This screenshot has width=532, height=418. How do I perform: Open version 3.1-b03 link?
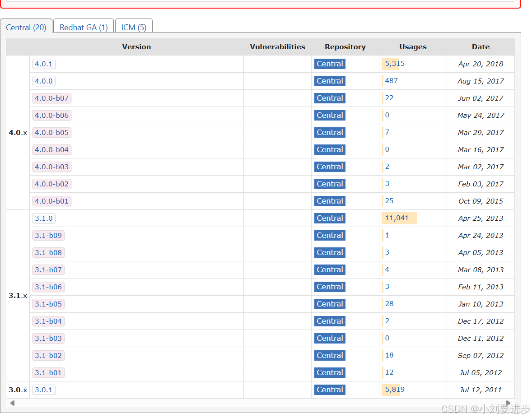(48, 339)
